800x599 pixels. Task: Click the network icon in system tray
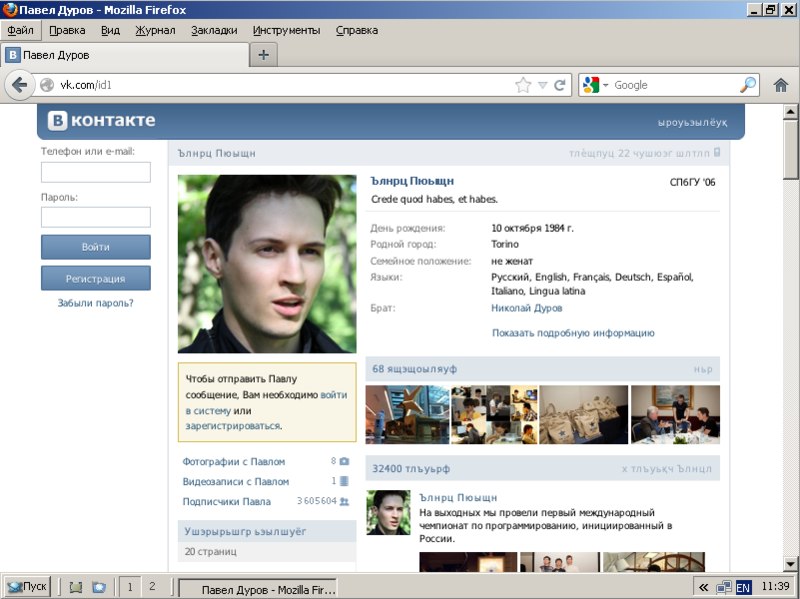(x=723, y=587)
